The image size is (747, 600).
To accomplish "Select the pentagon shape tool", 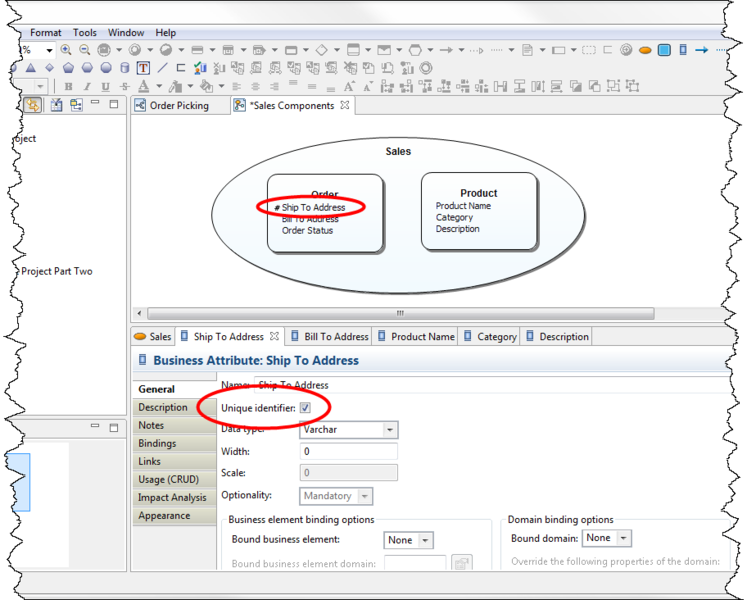I will [x=68, y=68].
